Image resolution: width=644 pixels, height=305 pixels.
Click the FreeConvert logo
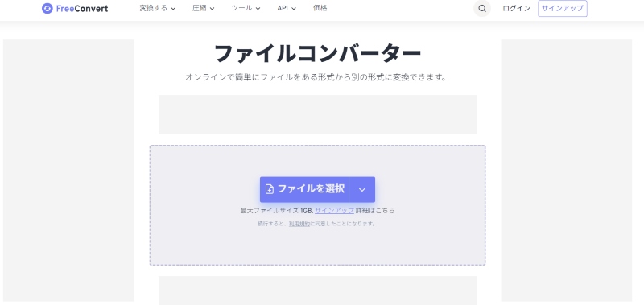pos(75,8)
